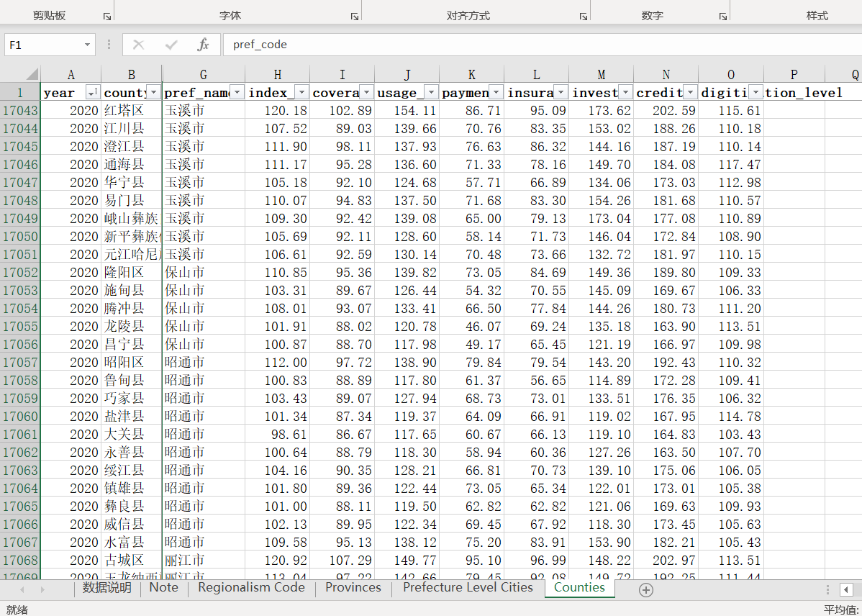Open payment column filter dropdown
This screenshot has height=616, width=862.
[x=496, y=92]
